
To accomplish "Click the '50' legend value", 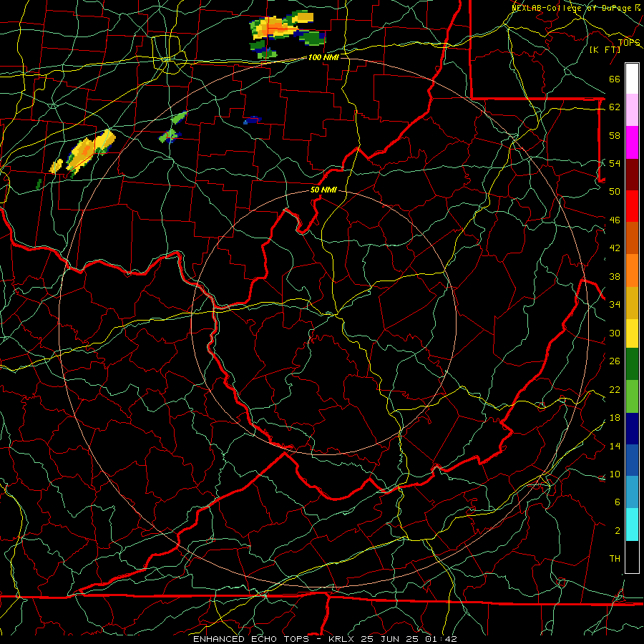I will (x=615, y=191).
